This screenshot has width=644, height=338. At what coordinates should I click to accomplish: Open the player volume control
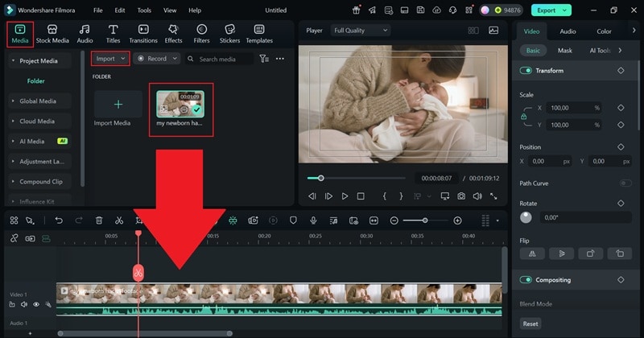pyautogui.click(x=477, y=196)
